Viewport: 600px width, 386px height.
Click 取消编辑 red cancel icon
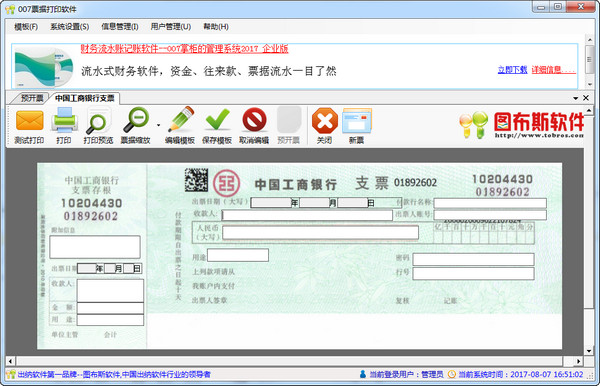tap(254, 120)
